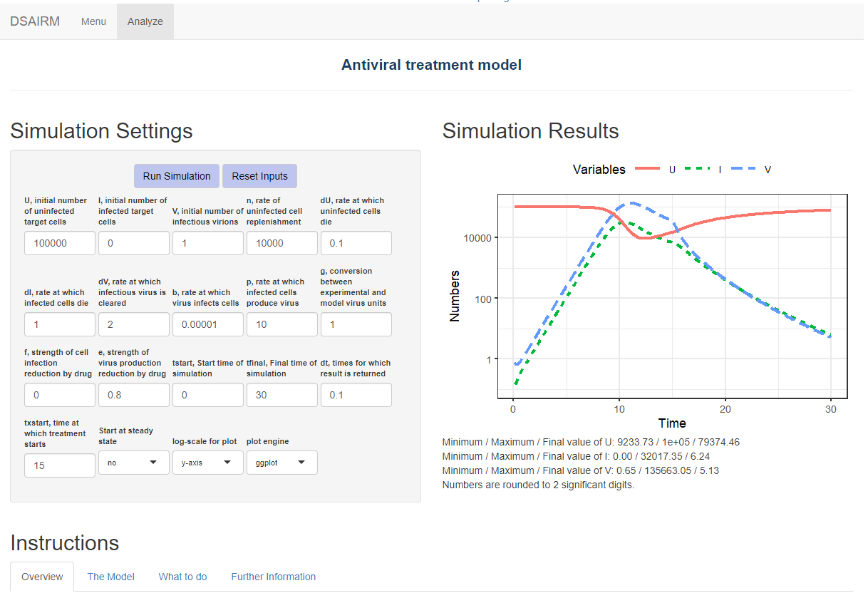Click the Instructions heading
Screen dimensions: 868x598
point(65,543)
